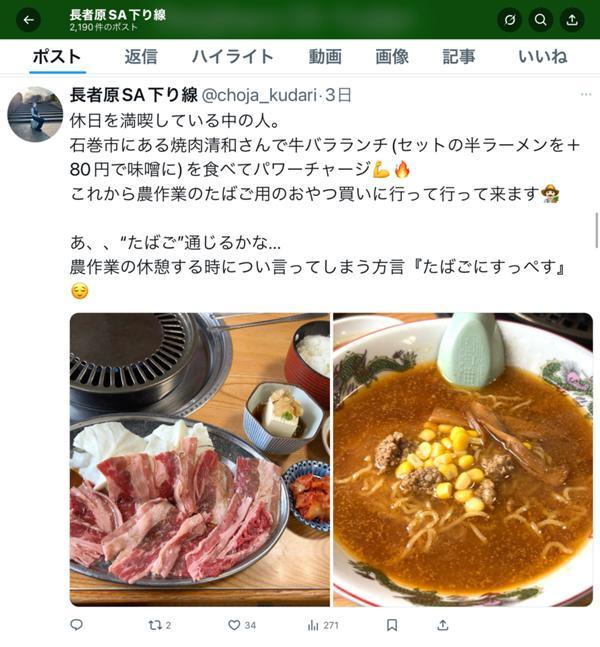Bookmark this post
The height and width of the screenshot is (647, 600).
pos(392,625)
